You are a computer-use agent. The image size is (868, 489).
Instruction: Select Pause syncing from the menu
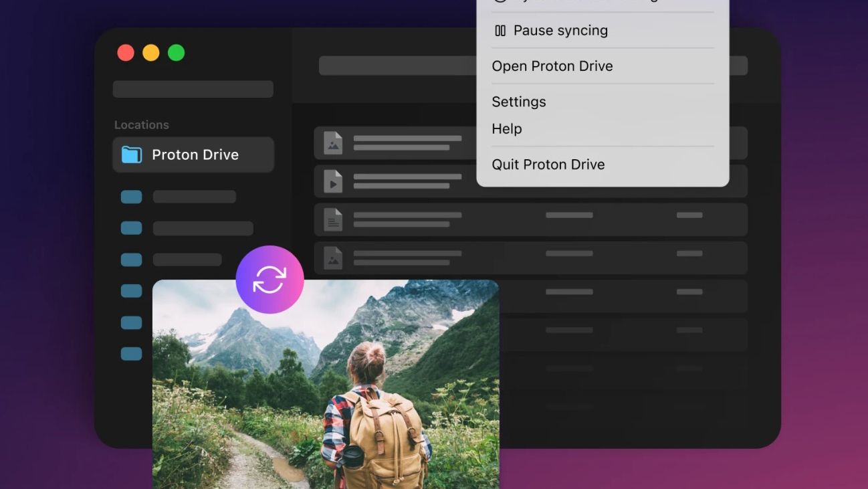(560, 30)
